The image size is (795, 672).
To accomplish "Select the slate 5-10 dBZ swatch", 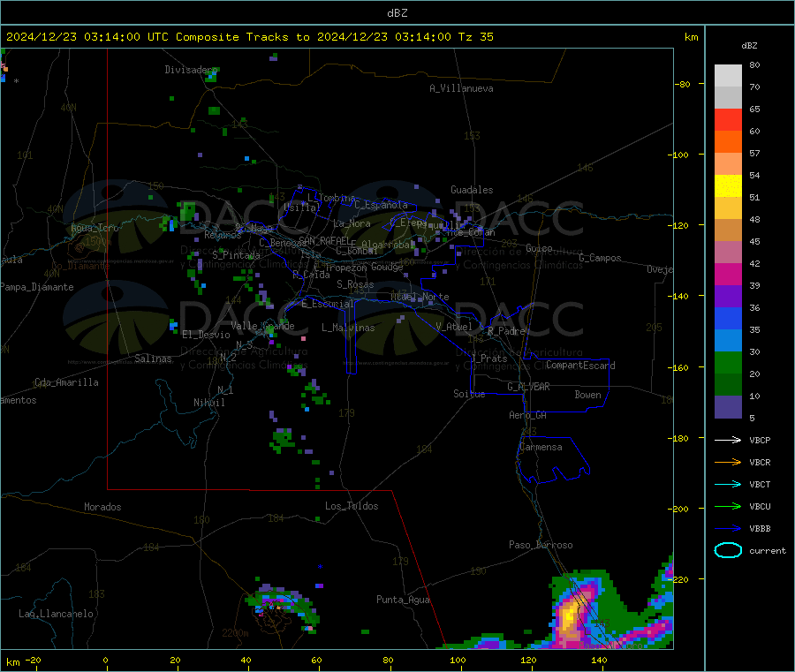I will 728,407.
